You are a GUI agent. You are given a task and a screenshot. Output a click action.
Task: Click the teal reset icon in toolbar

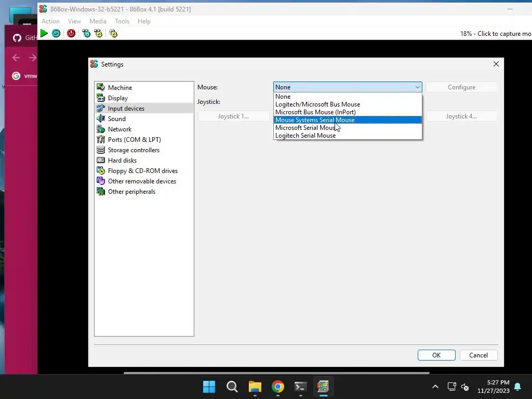tap(56, 33)
